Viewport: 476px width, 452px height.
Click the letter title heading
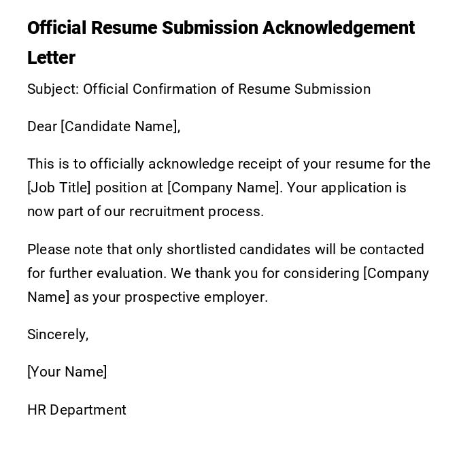pyautogui.click(x=220, y=29)
